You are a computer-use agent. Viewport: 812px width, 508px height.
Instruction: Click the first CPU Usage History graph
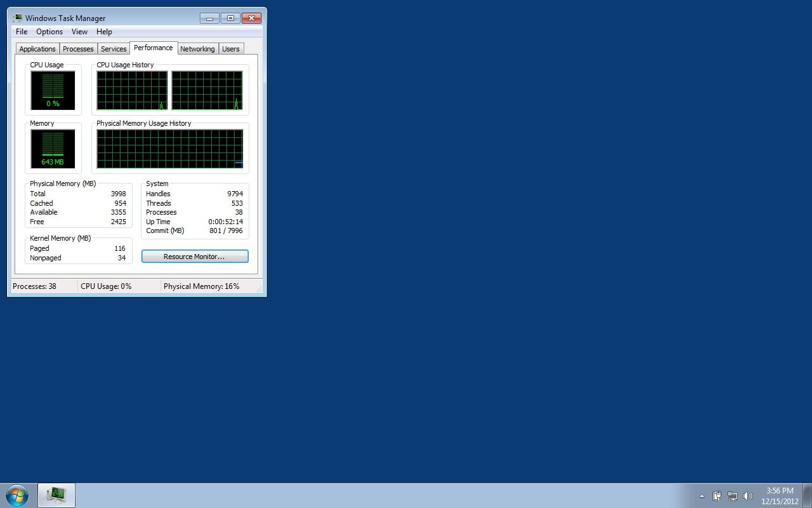tap(132, 90)
